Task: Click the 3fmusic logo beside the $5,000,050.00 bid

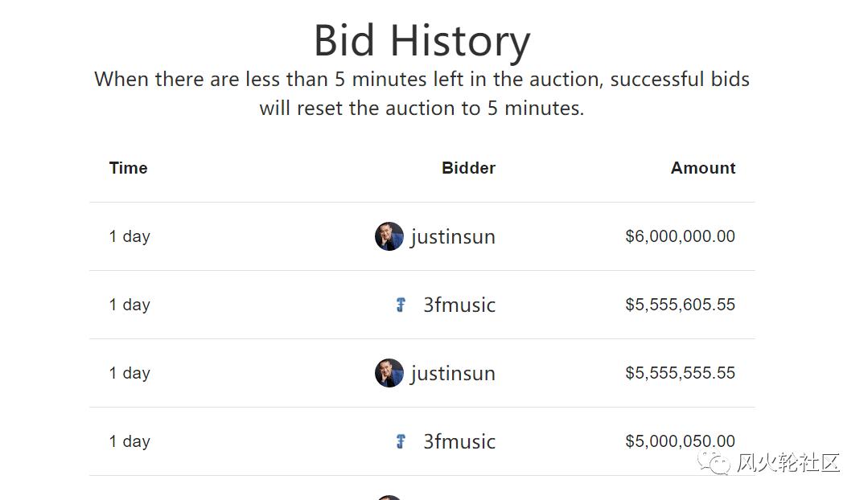Action: (401, 441)
